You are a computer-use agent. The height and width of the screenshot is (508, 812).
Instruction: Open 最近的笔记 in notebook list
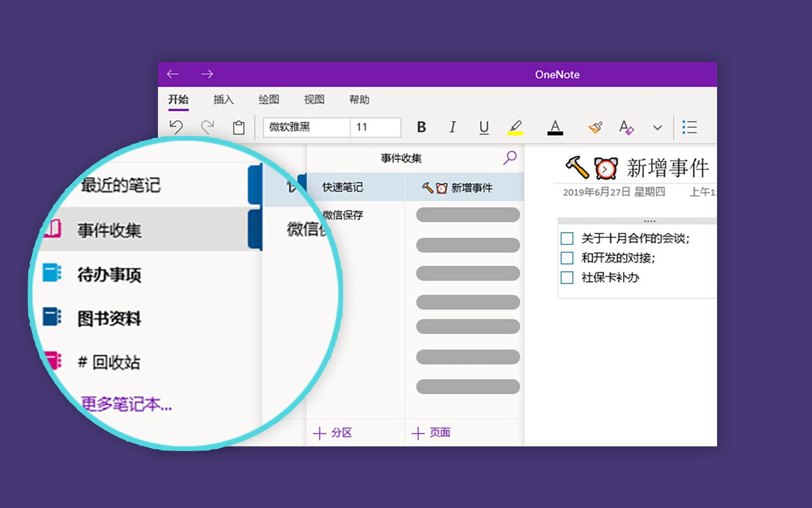click(121, 185)
